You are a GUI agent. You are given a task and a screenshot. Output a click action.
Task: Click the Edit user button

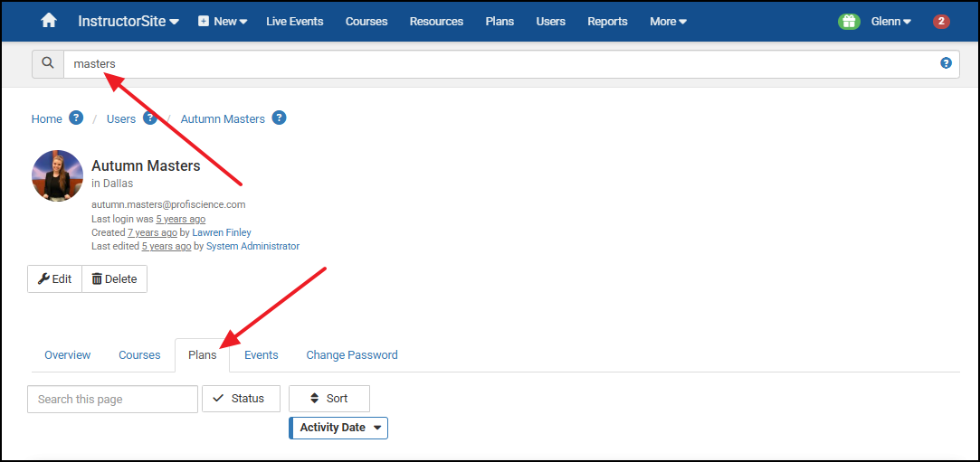tap(55, 279)
